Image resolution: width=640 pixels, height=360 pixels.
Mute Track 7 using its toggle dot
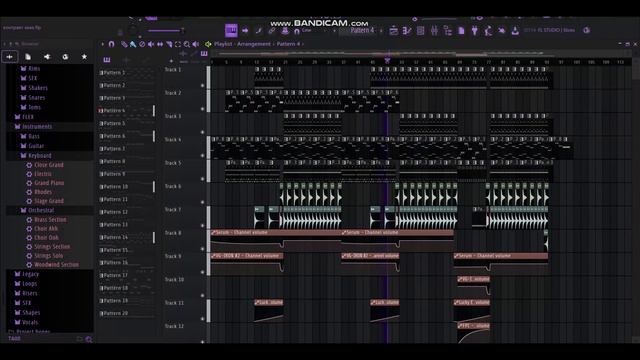click(x=202, y=225)
